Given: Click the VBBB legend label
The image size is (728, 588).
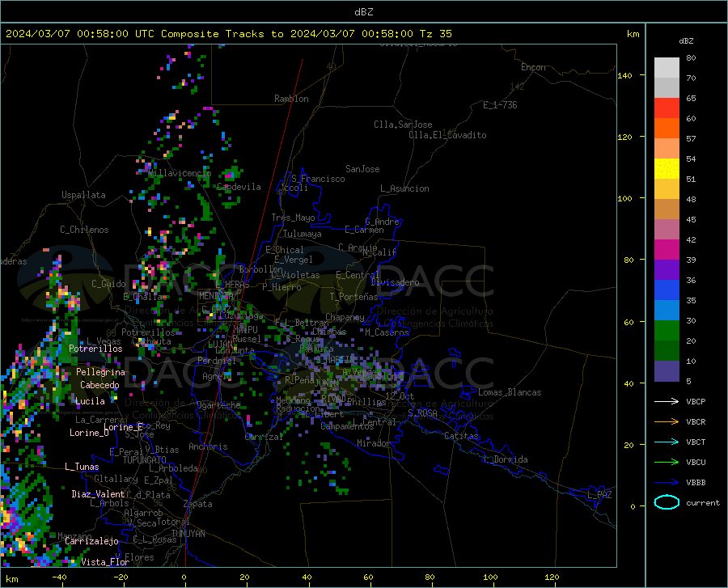Looking at the screenshot, I should click(x=696, y=483).
